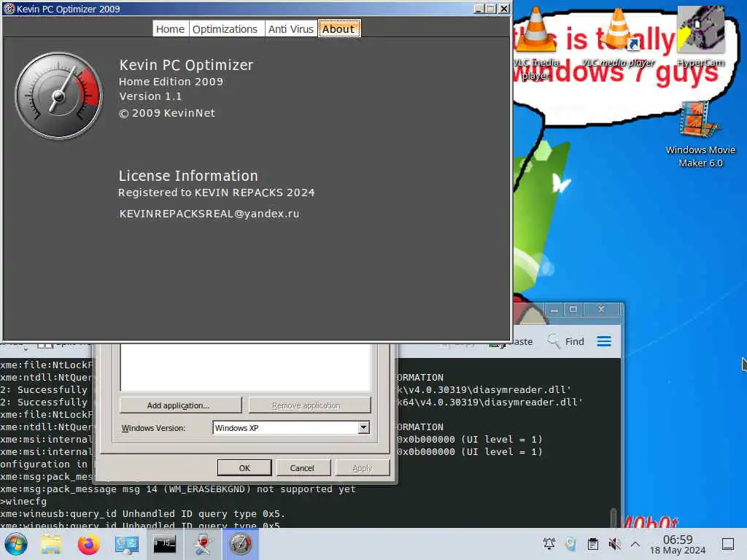
Task: Click Remove application button in winecfg
Action: (309, 405)
